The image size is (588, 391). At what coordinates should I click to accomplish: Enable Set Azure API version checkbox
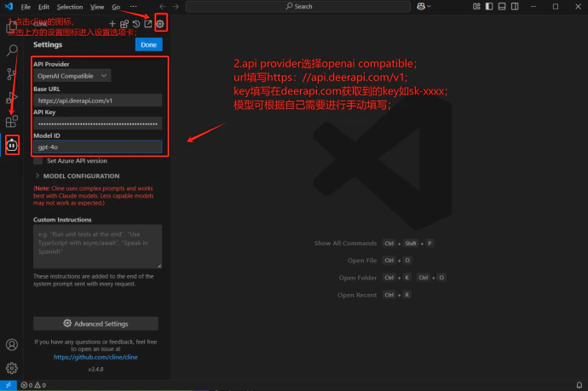[37, 161]
